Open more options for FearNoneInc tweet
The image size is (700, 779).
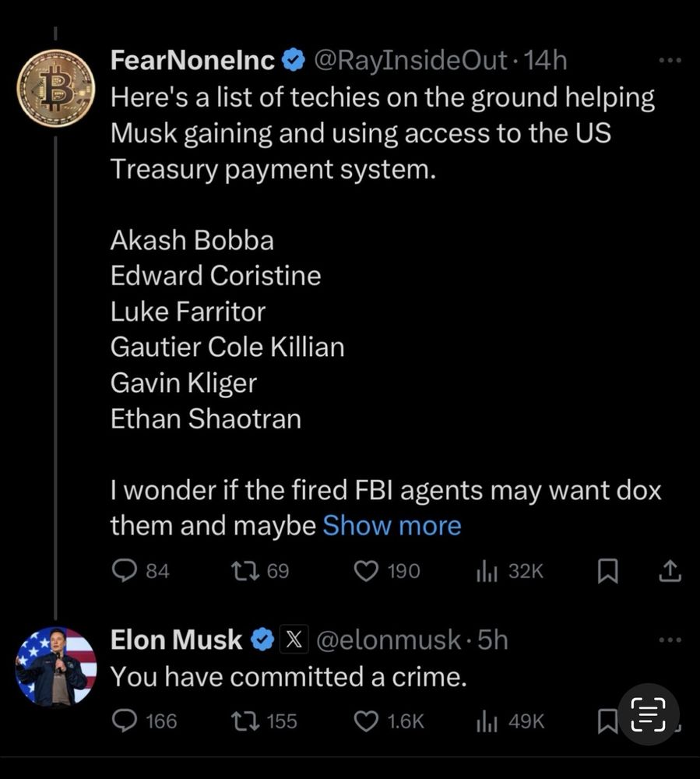point(670,59)
